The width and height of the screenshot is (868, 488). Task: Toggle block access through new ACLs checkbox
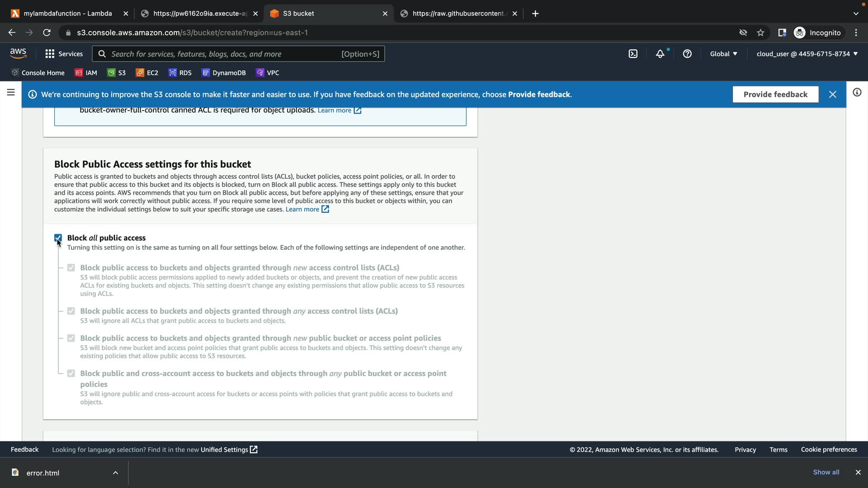(71, 268)
